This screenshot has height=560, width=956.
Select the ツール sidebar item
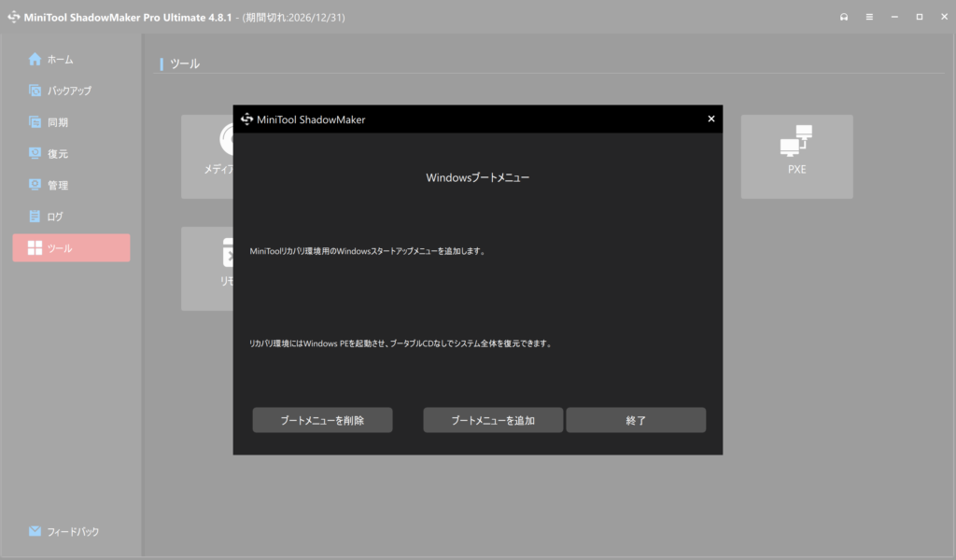pyautogui.click(x=71, y=248)
